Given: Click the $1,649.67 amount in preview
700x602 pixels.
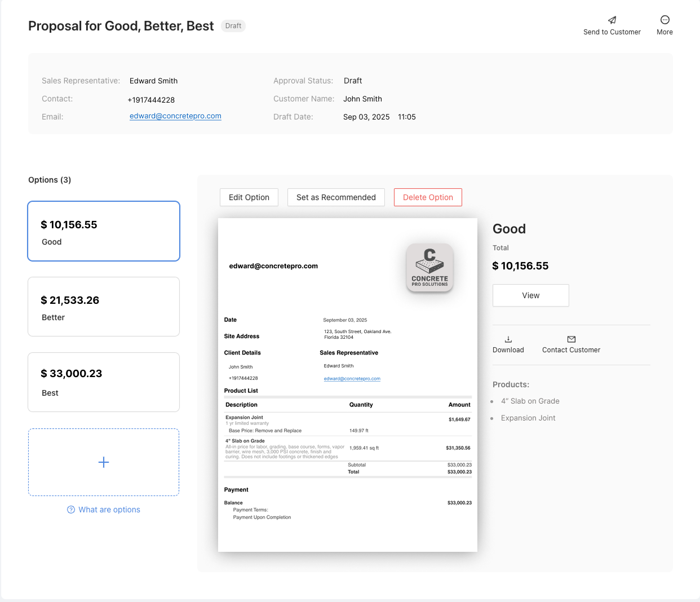Looking at the screenshot, I should [459, 419].
